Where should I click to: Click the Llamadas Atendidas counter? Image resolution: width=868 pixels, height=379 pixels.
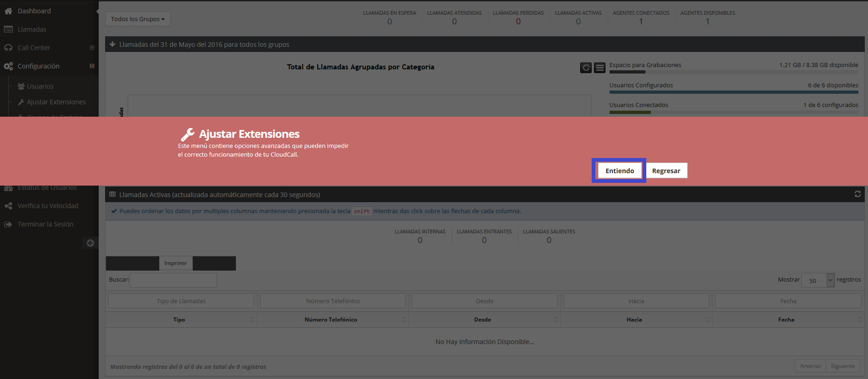454,17
